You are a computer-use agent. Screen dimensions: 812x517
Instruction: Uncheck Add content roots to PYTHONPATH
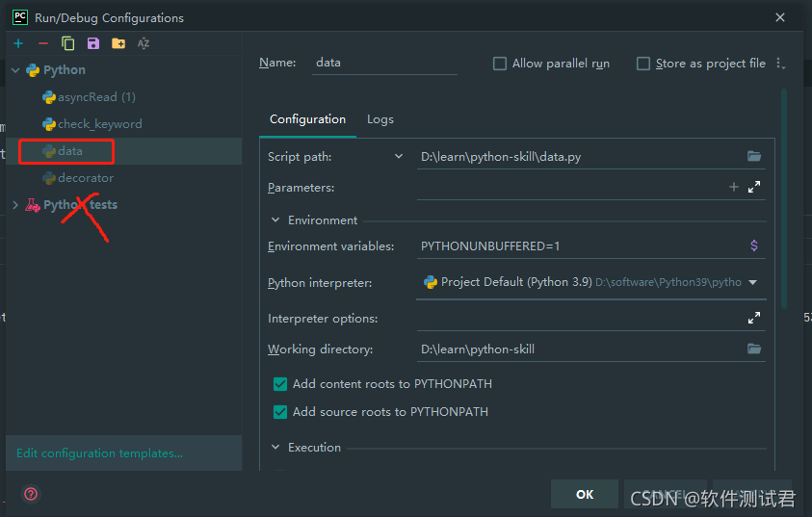[280, 384]
